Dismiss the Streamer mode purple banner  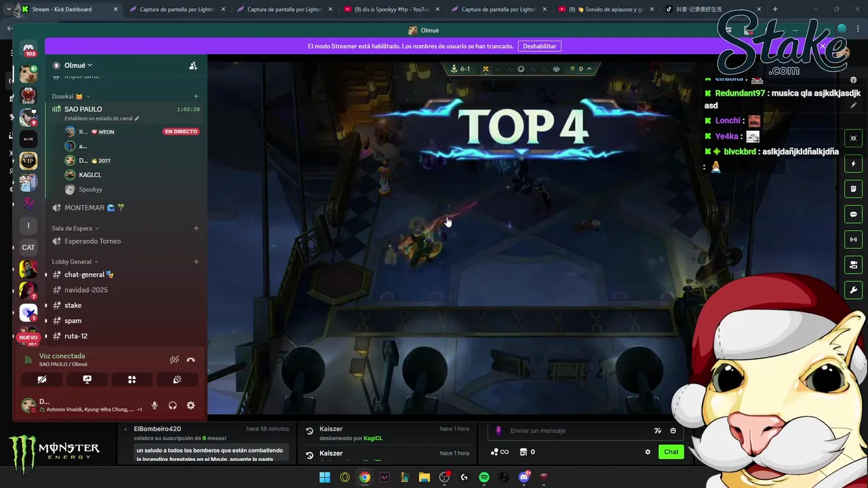[823, 46]
